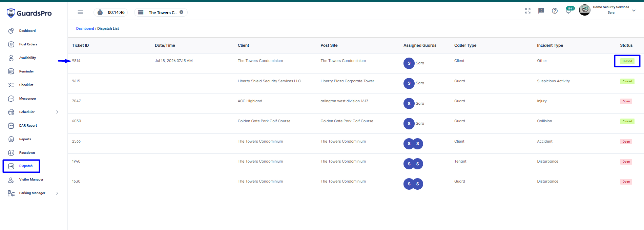This screenshot has height=230, width=644.
Task: Open notifications bell with 1941 badge
Action: [568, 11]
